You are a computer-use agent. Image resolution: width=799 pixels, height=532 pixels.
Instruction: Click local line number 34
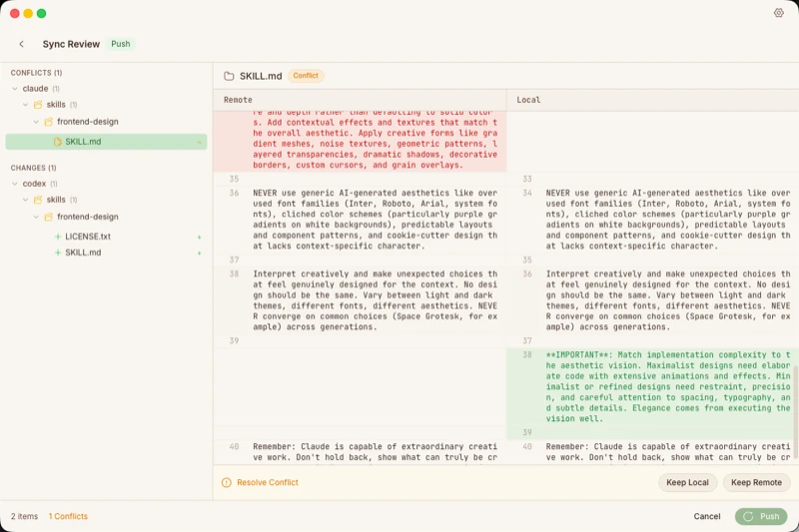coord(527,193)
